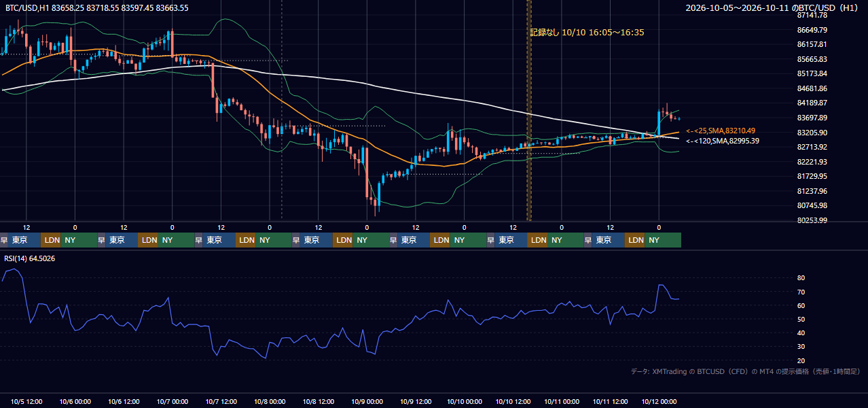Click RSI scale value 80
The width and height of the screenshot is (868, 408).
pos(801,278)
